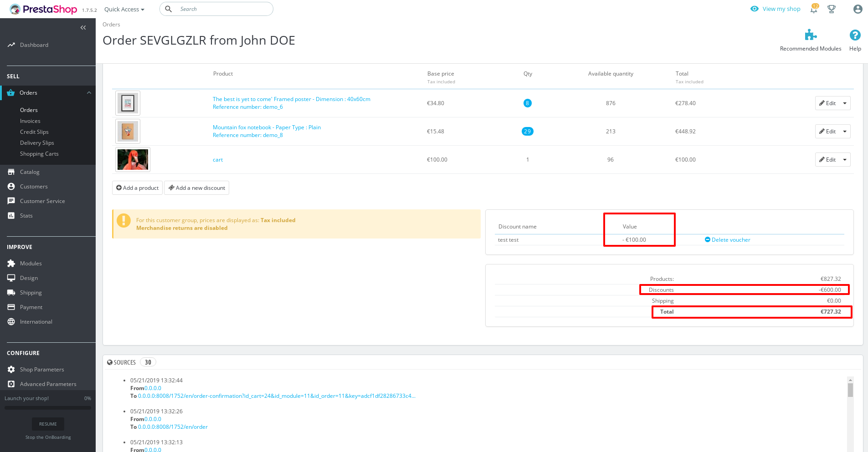Open the trophy gamification icon

832,9
